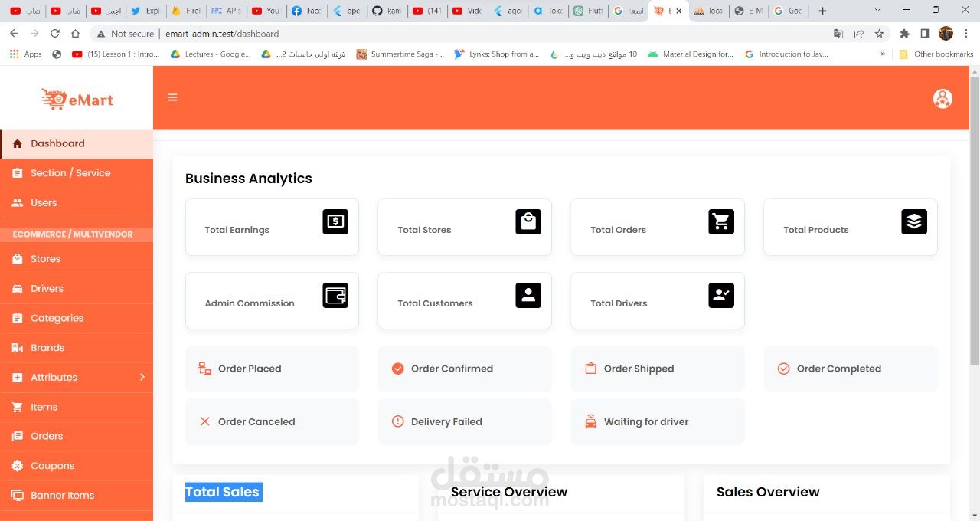This screenshot has height=521, width=980.
Task: Click the Order Placed status icon
Action: (x=205, y=369)
